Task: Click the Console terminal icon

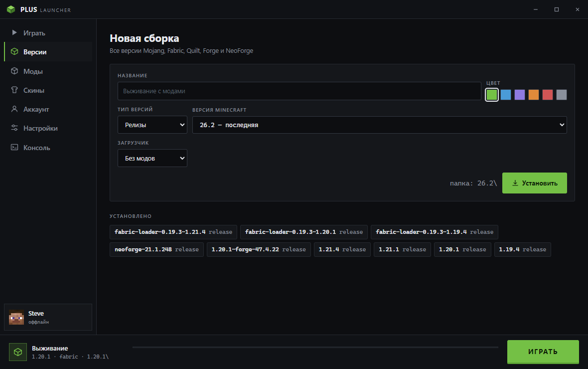Action: pos(14,147)
